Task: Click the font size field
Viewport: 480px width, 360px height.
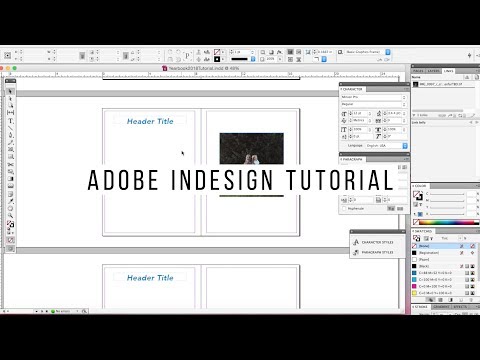Action: coord(359,113)
